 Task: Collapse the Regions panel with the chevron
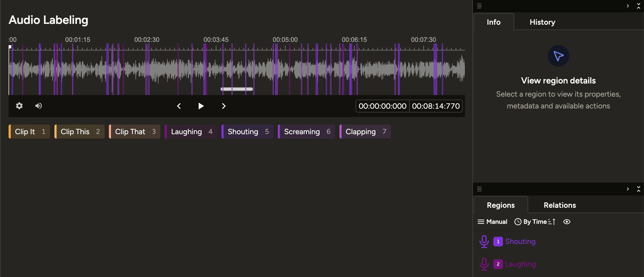click(x=628, y=189)
